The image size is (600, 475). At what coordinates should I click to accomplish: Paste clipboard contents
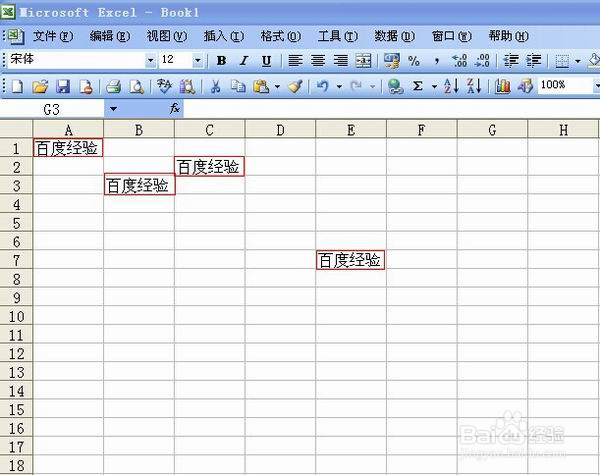click(261, 86)
